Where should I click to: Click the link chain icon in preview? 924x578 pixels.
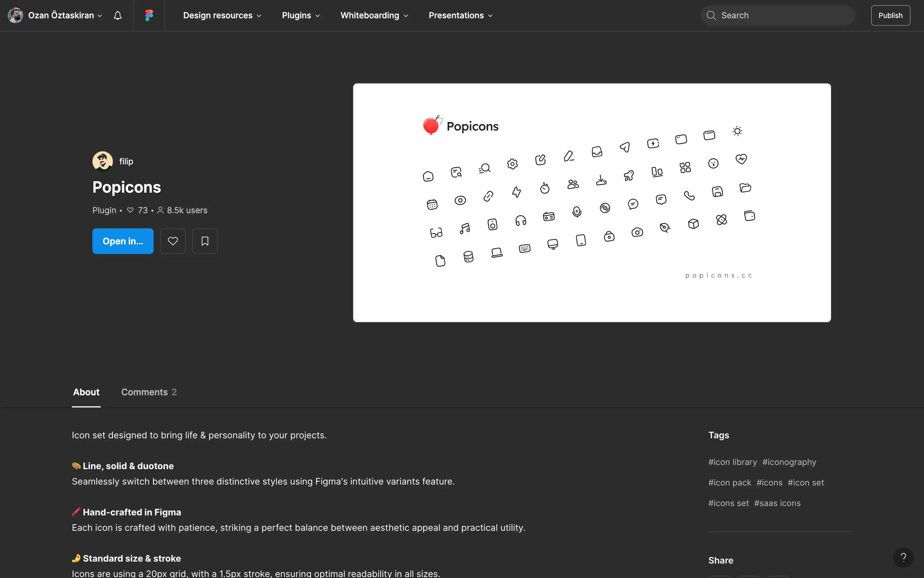coord(488,196)
